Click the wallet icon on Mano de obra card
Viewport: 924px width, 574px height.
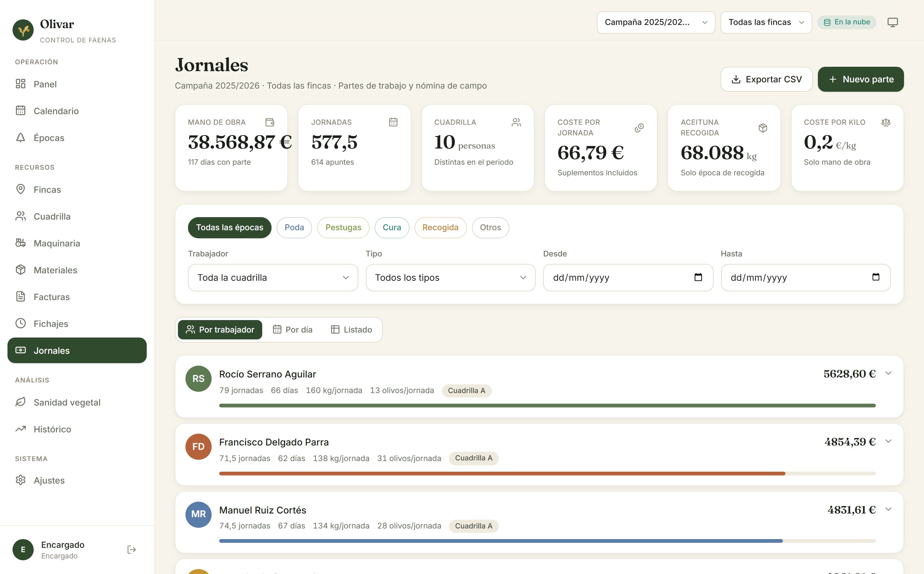(x=270, y=122)
